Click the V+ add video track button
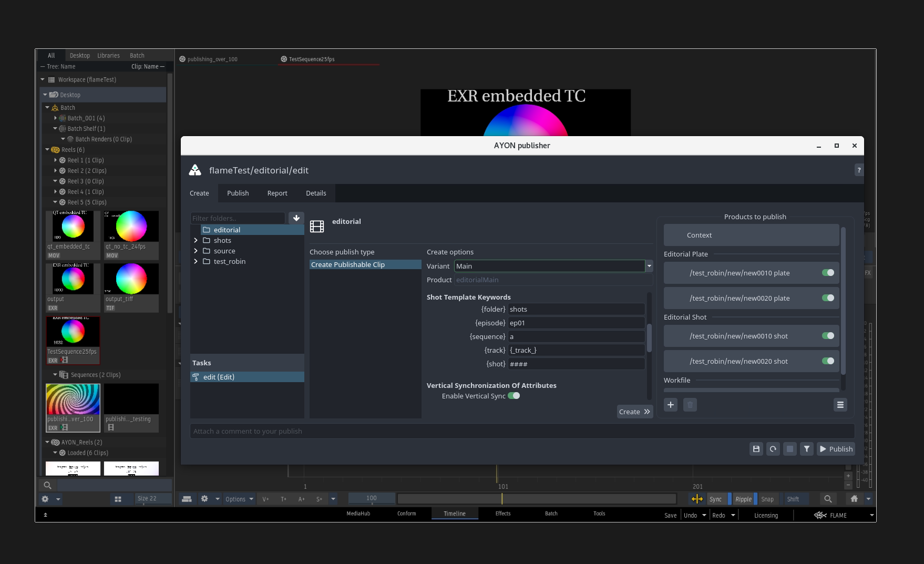Screen dimensions: 924x564 coord(265,499)
